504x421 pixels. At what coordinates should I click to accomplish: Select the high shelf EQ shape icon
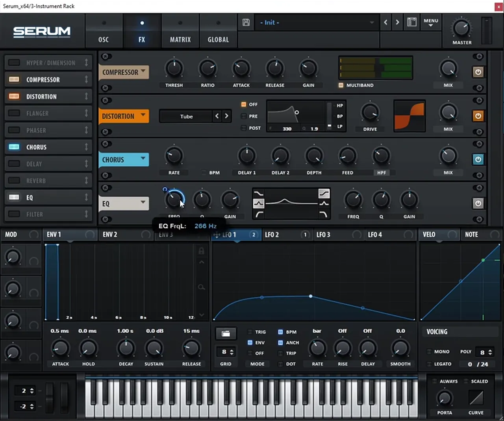324,193
